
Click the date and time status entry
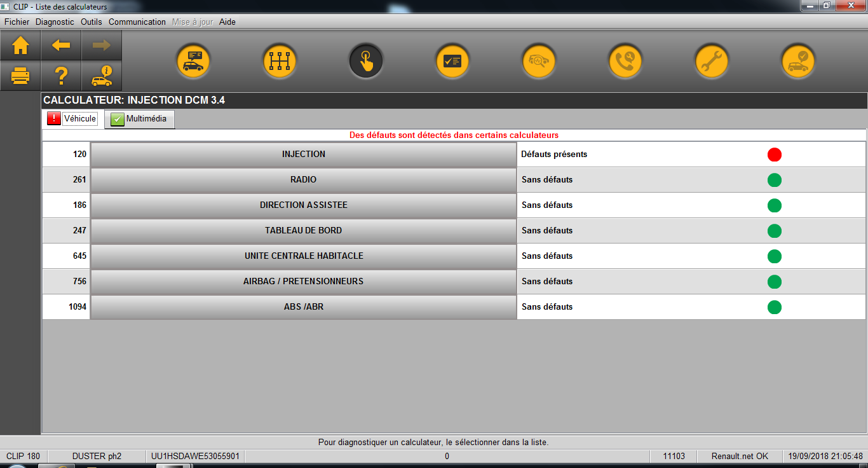pyautogui.click(x=825, y=457)
